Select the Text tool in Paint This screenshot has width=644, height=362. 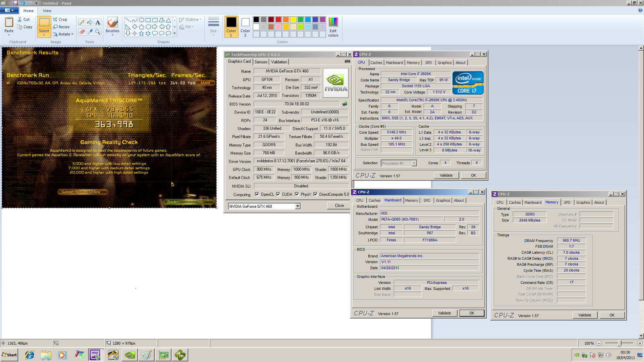(x=97, y=23)
